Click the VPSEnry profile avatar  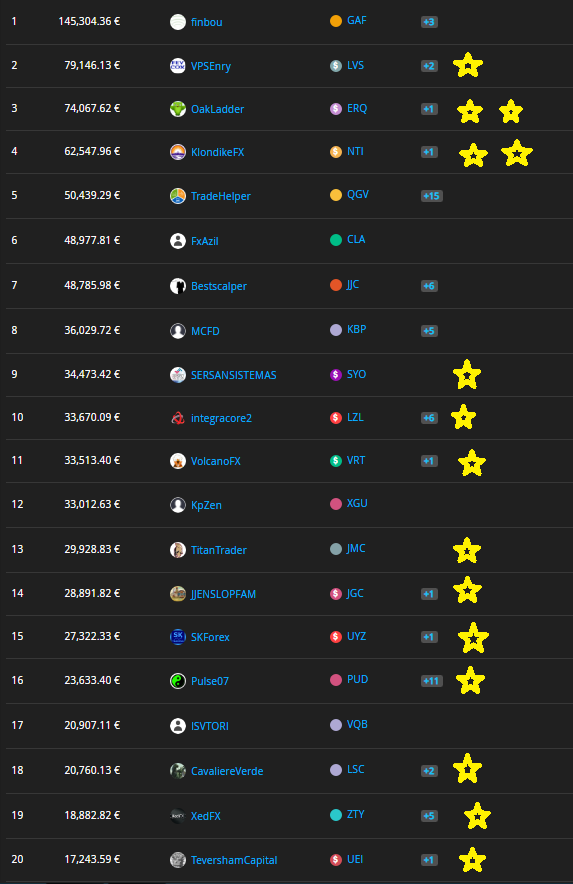point(178,65)
